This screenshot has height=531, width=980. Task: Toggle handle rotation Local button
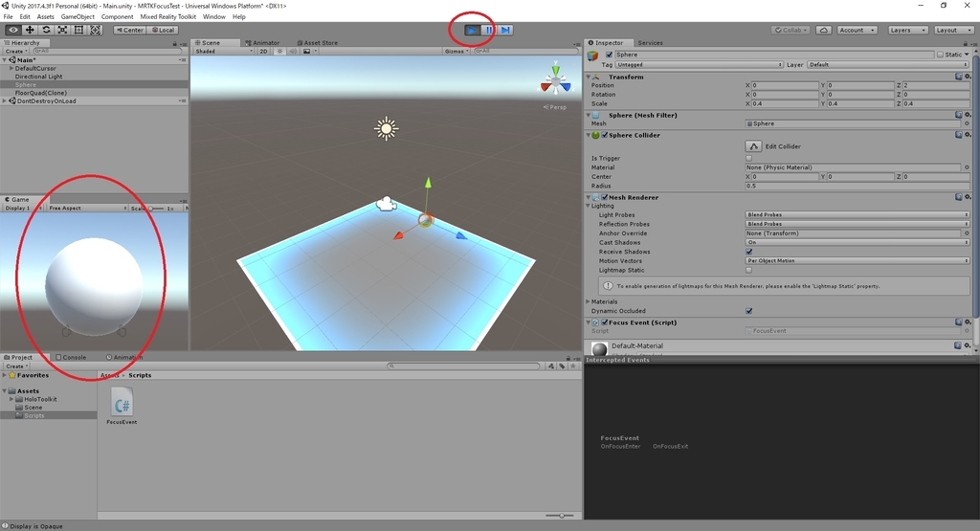[163, 30]
